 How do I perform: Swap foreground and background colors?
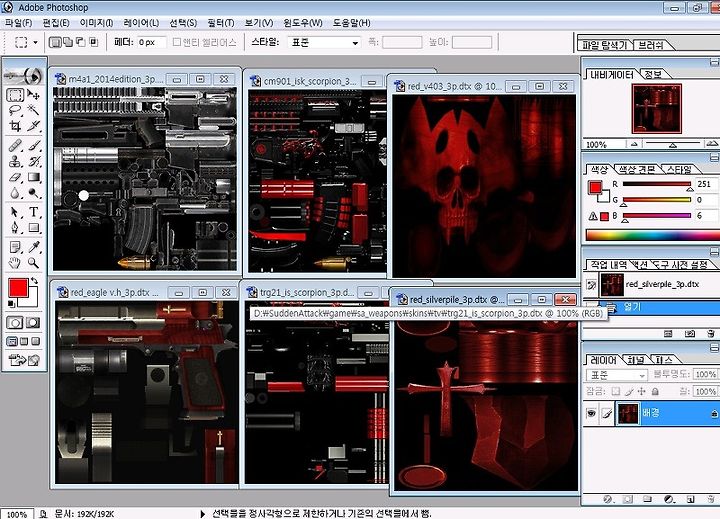(34, 281)
